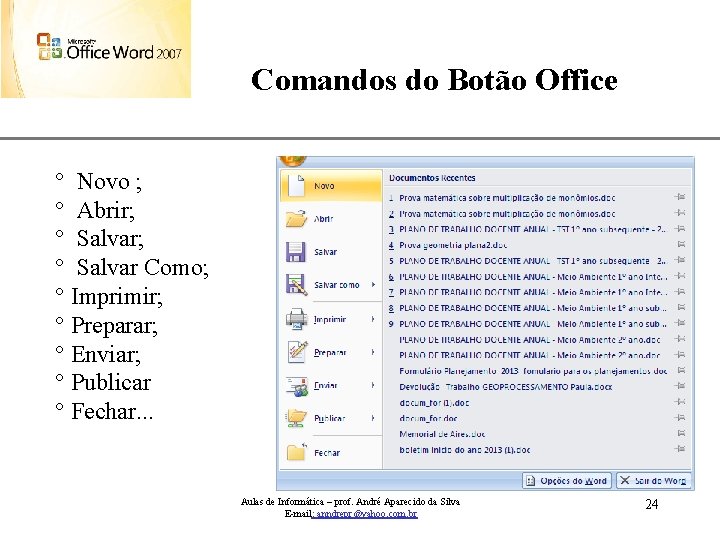Open recent file docum_for.doc
This screenshot has height=540, width=720.
428,418
